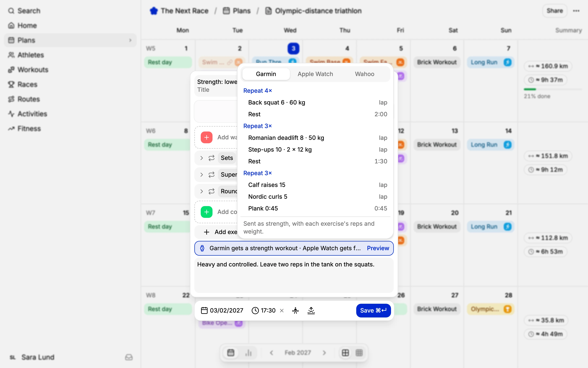Click the red plus Add warm-up icon
The width and height of the screenshot is (588, 368).
(x=206, y=137)
